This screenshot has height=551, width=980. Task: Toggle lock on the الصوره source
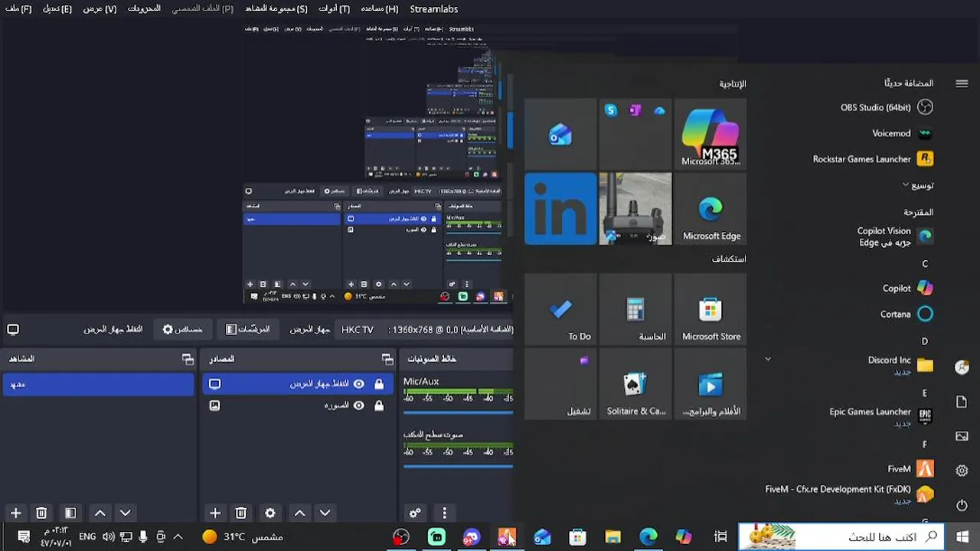(379, 406)
